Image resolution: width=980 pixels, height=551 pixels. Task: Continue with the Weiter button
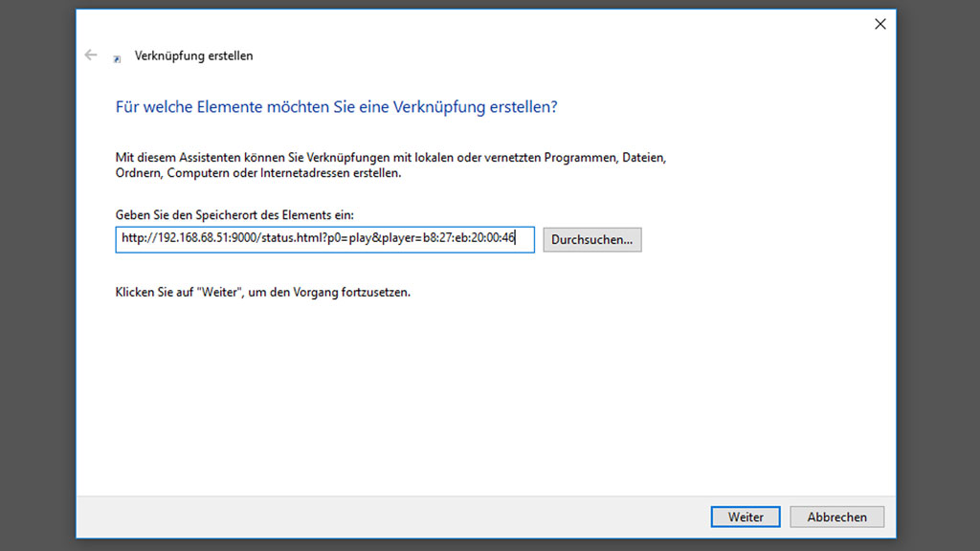(746, 517)
